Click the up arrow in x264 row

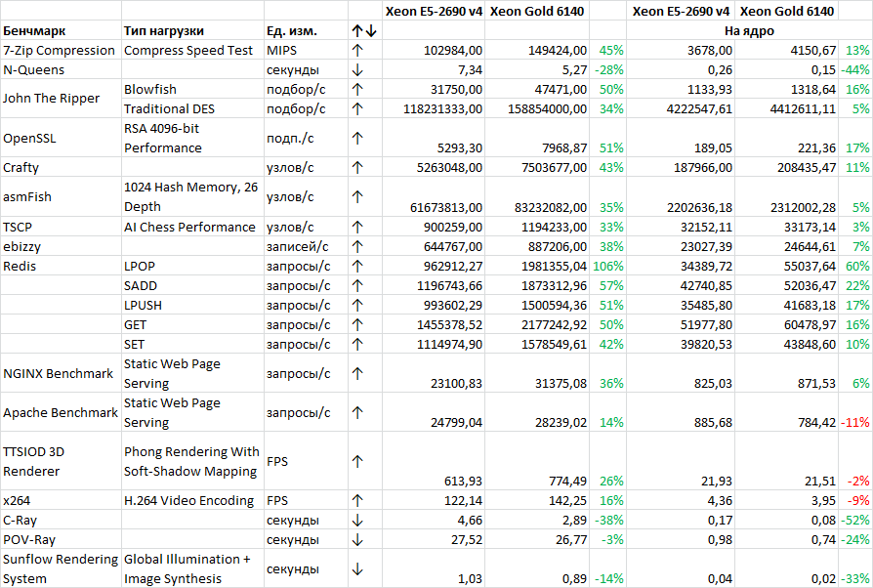(x=357, y=500)
